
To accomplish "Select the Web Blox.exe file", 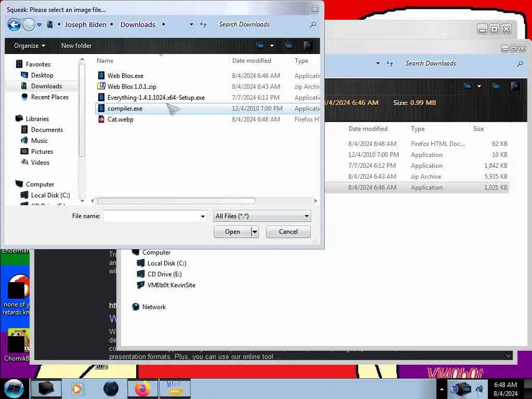I will [x=125, y=76].
